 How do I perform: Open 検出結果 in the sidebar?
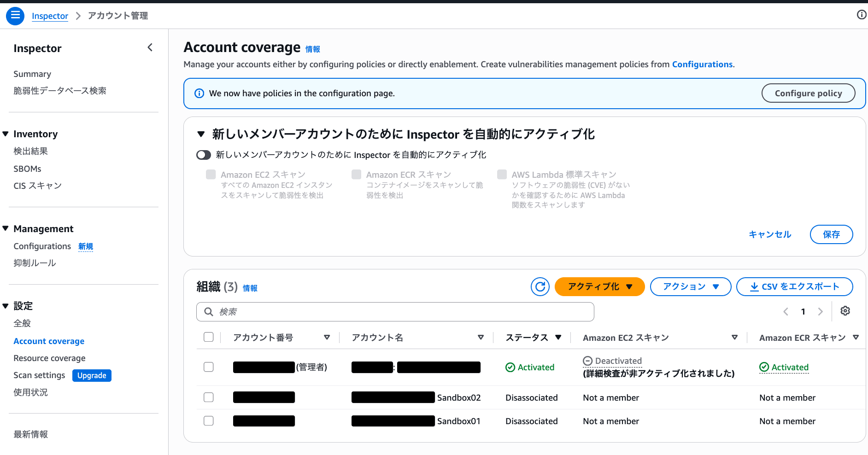31,151
